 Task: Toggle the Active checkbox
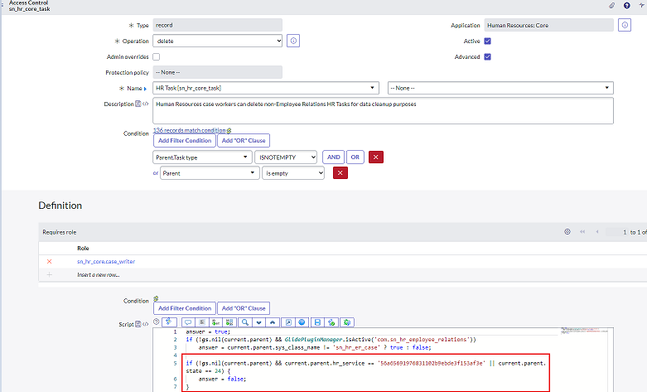487,41
